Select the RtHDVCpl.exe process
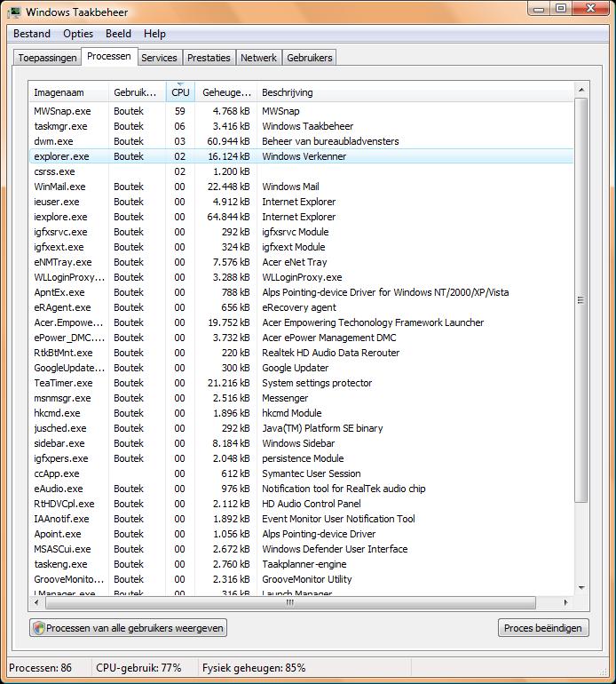This screenshot has width=616, height=684. (x=301, y=504)
